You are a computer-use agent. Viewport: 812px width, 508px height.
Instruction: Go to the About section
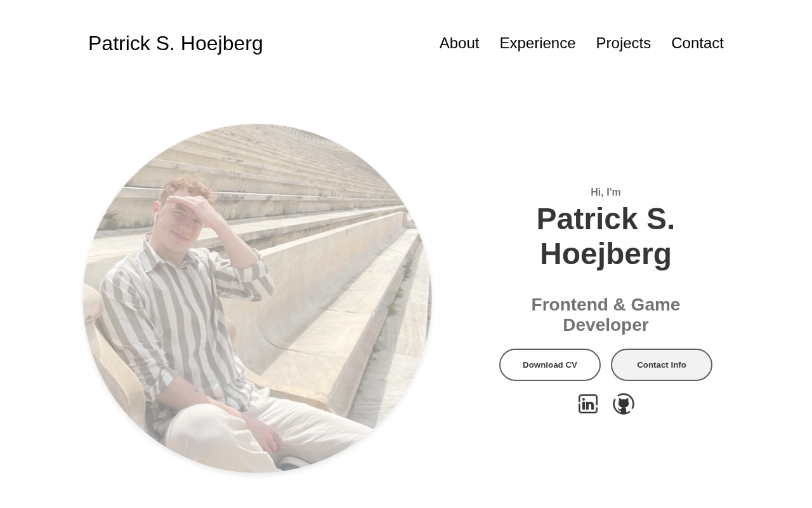pyautogui.click(x=459, y=43)
